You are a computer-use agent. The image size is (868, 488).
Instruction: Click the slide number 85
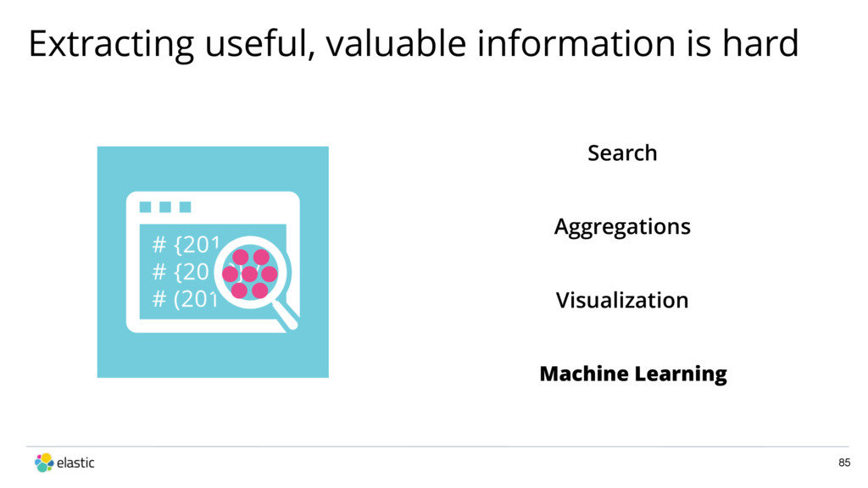844,463
